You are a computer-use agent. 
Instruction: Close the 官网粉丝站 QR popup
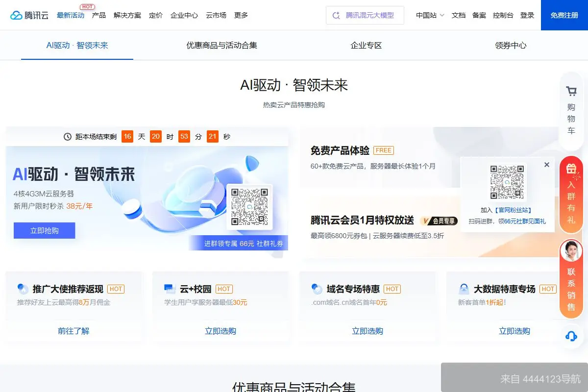pos(547,164)
